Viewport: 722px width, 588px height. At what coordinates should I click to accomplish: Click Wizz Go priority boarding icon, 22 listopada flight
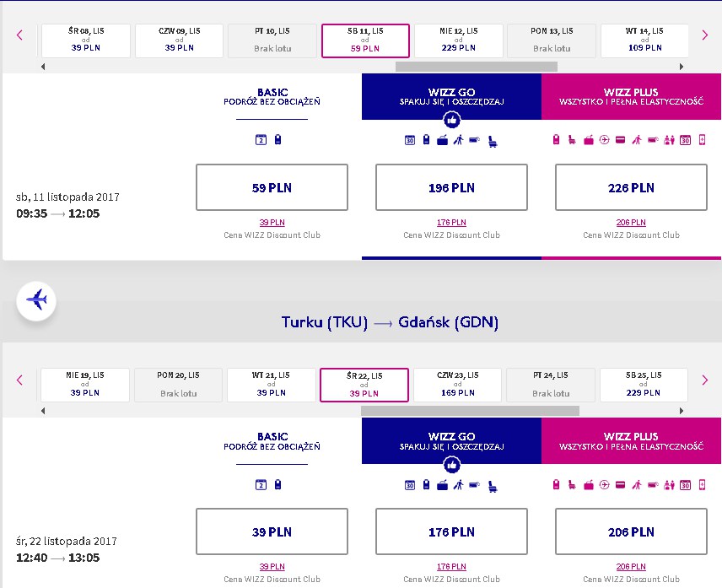(x=458, y=485)
